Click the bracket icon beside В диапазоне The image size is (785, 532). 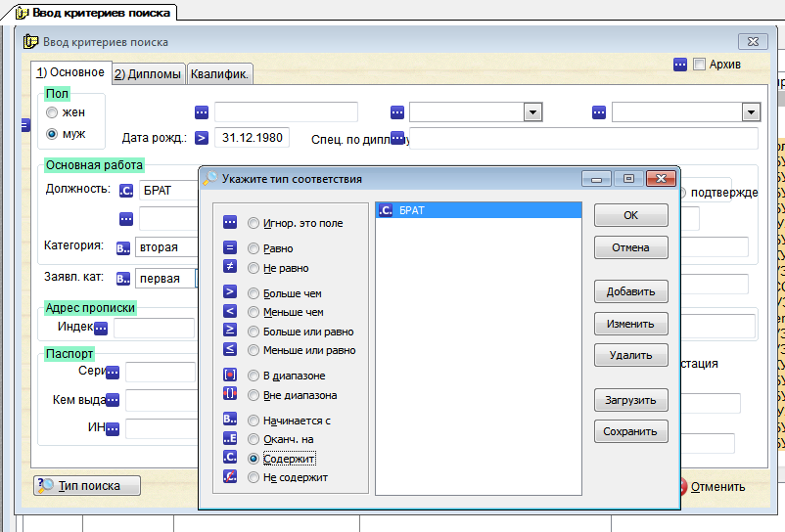[x=230, y=376]
